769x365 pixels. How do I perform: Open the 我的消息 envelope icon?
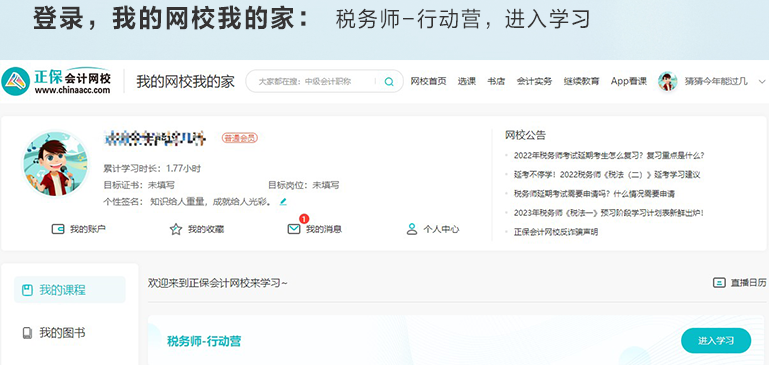tap(294, 229)
